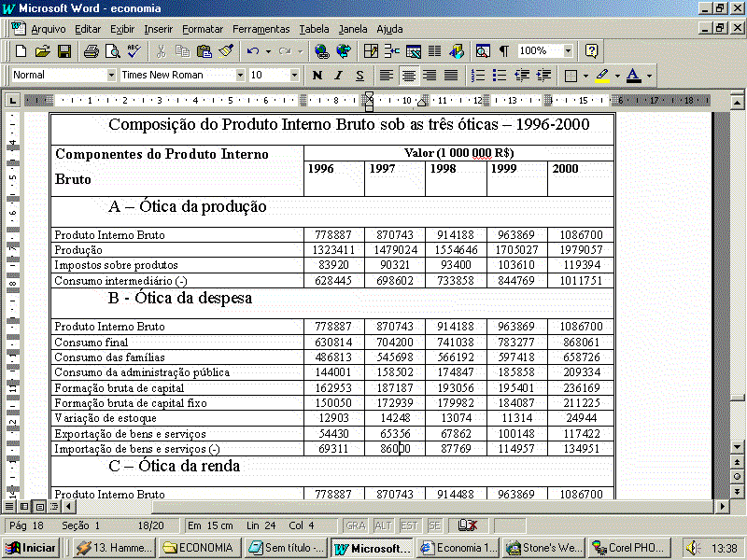The height and width of the screenshot is (560, 747).
Task: Justify the paragraph text
Action: [451, 76]
